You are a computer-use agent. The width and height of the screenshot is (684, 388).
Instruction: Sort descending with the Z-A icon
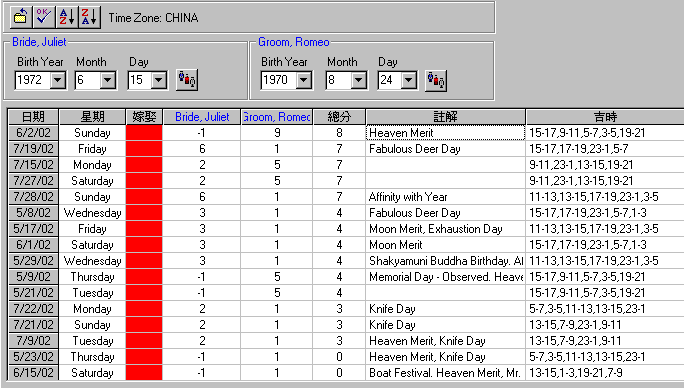tap(90, 17)
